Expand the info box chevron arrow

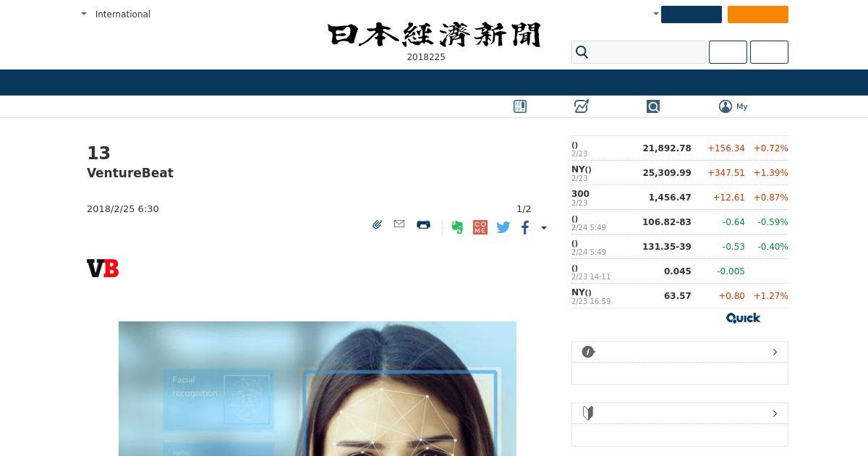[775, 352]
